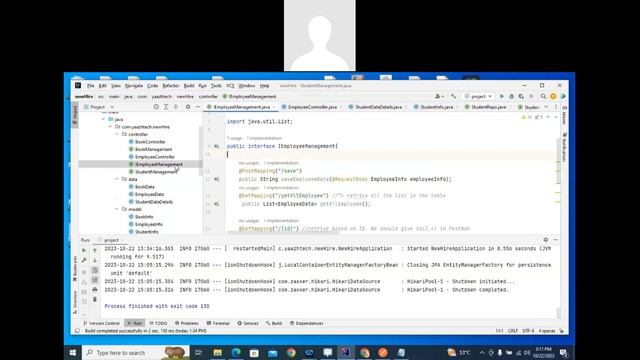Open the TODO tool window button
The image size is (640, 360).
click(x=158, y=323)
